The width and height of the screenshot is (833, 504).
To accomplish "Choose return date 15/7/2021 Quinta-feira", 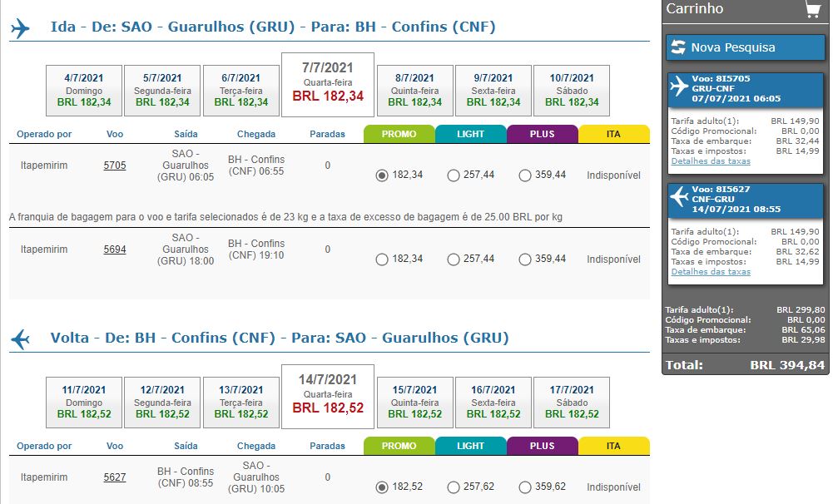I will click(415, 402).
